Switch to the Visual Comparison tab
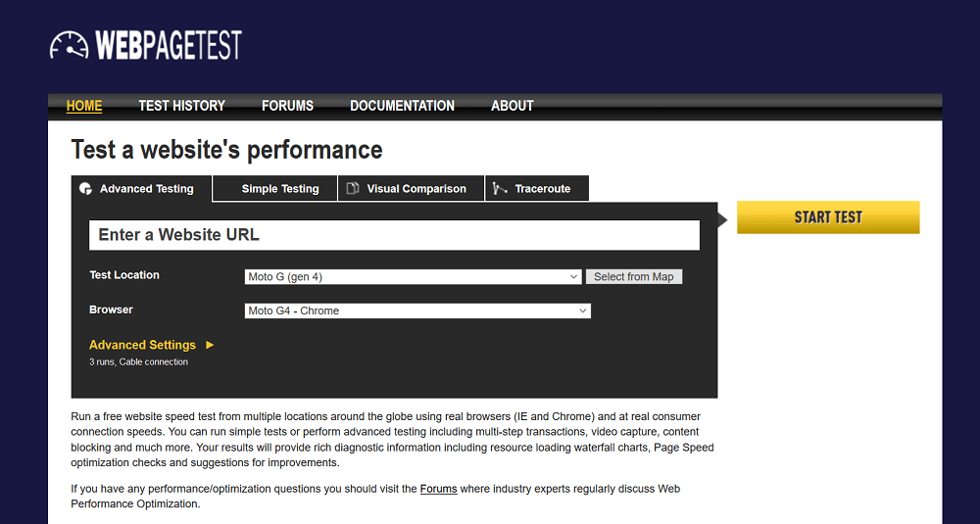Viewport: 980px width, 524px height. [x=412, y=189]
